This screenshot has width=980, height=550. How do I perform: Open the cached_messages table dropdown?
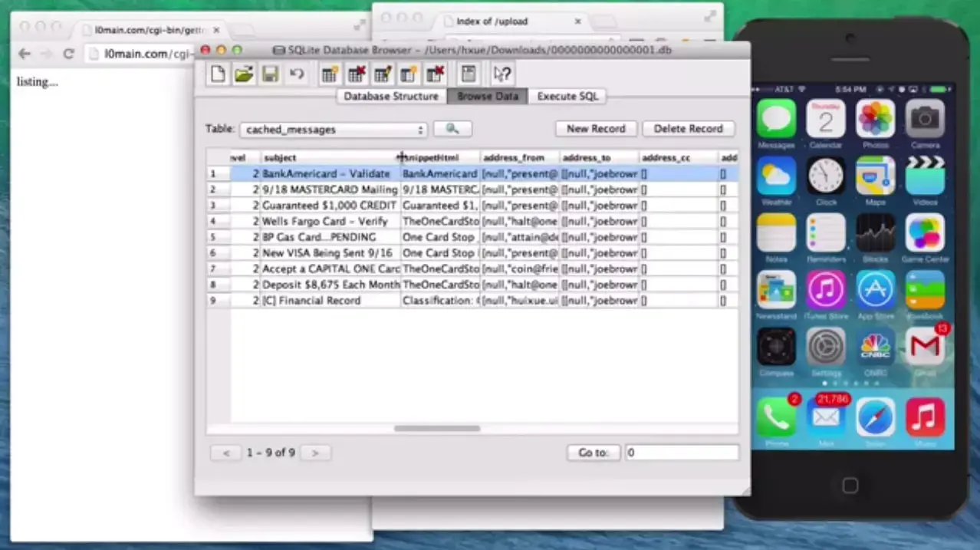click(x=334, y=130)
